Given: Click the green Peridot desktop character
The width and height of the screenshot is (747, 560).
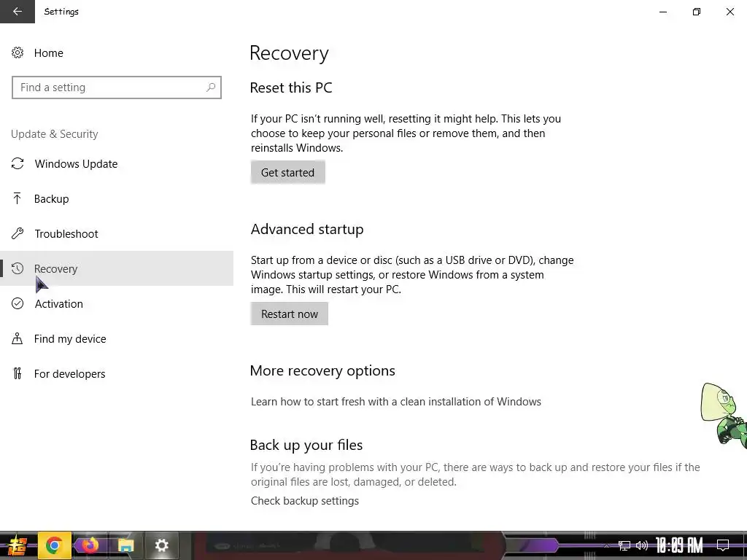Looking at the screenshot, I should tap(724, 414).
